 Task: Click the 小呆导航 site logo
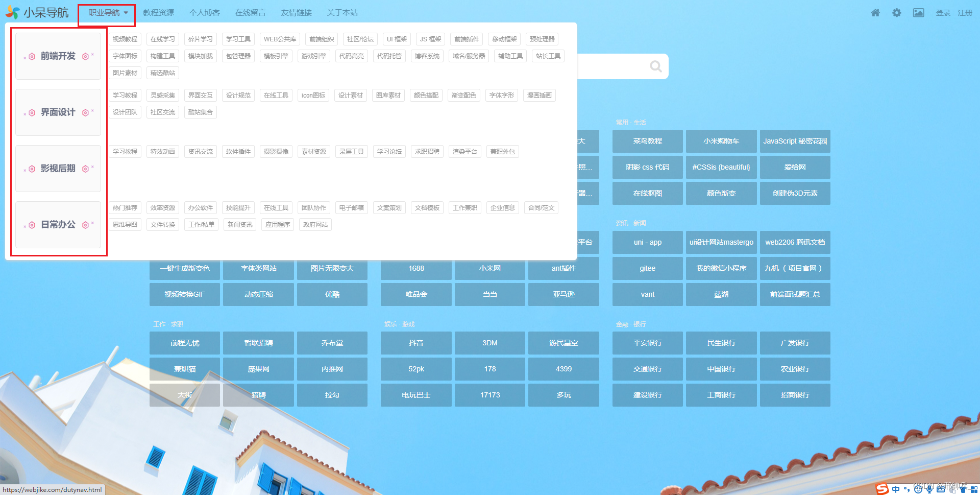(37, 12)
